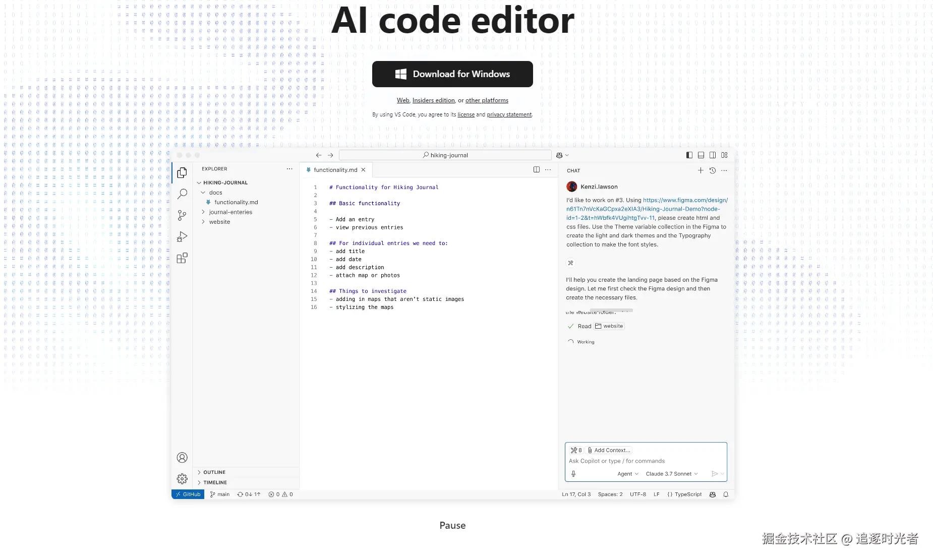
Task: Open the Run and Debug icon
Action: (x=182, y=237)
